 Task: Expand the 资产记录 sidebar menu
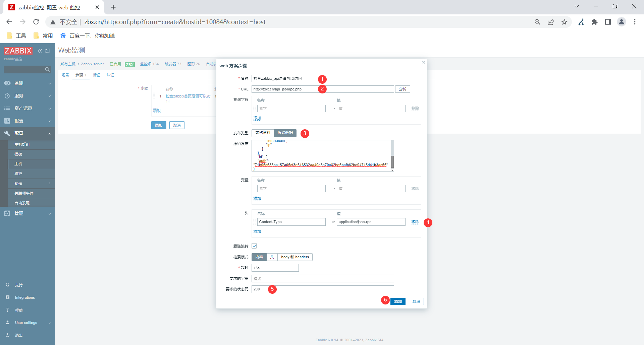28,108
